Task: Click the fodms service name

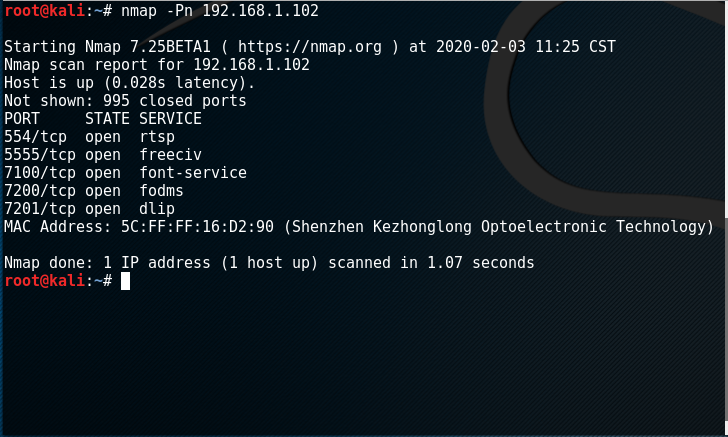Action: 162,191
